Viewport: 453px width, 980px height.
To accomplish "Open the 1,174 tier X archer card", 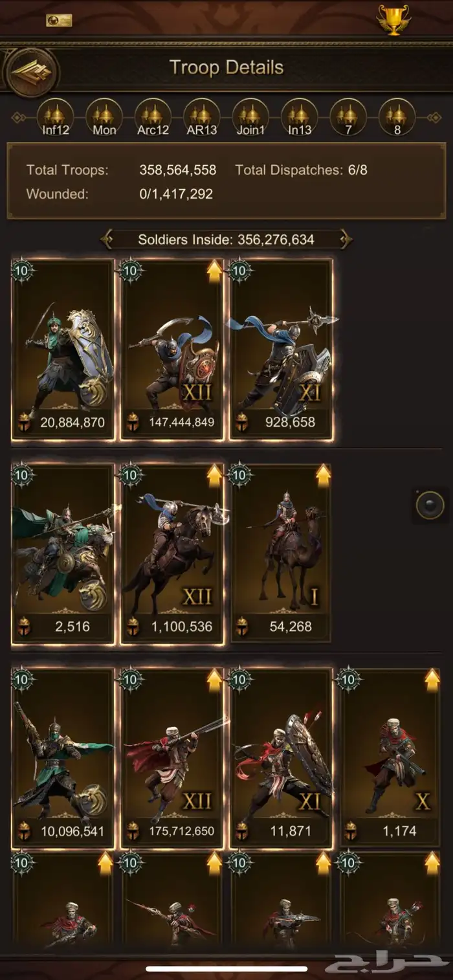I will 390,759.
